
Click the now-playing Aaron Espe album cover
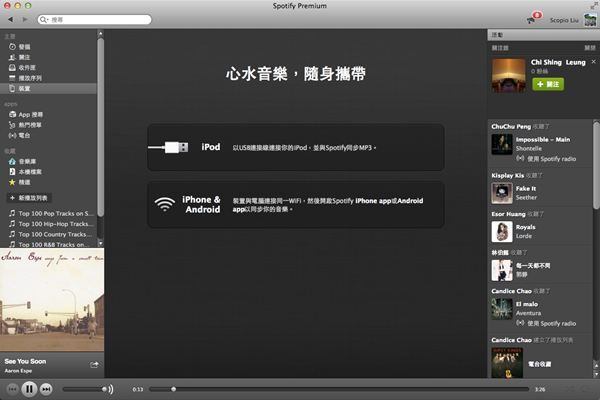tap(52, 300)
